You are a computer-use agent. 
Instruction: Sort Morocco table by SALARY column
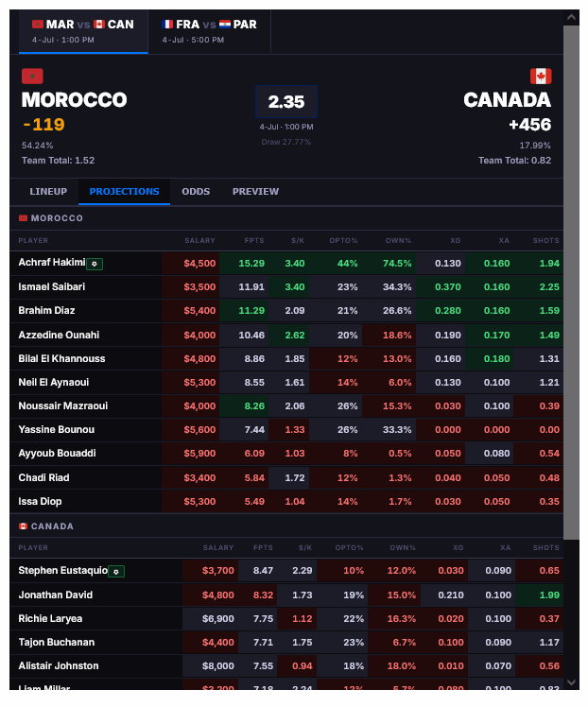(199, 241)
